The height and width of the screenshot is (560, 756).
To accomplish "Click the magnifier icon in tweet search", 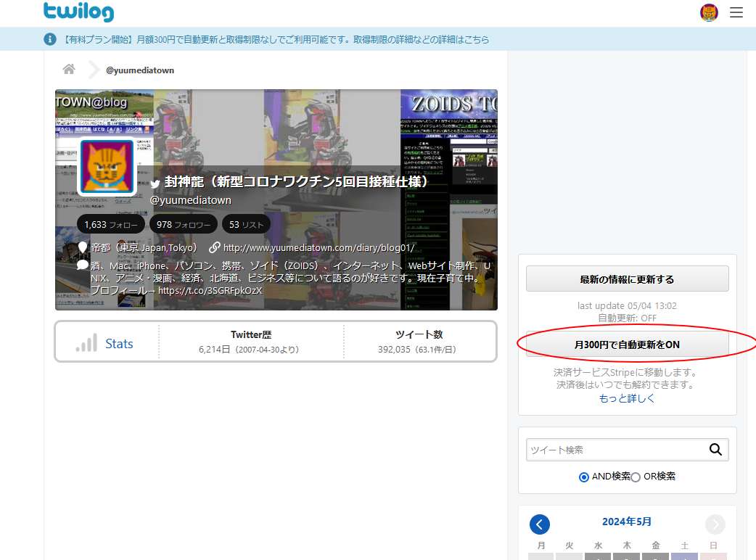I will 716,449.
